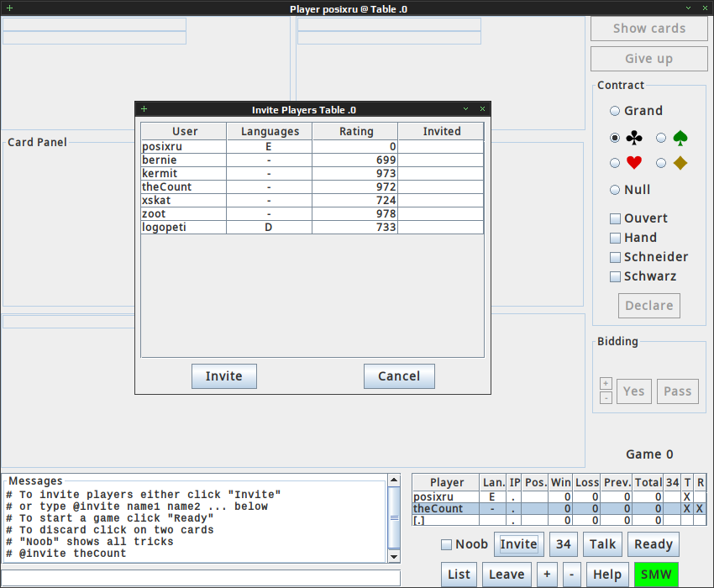Screen dimensions: 714x588
Task: Click the plus button next to Leave
Action: (x=547, y=575)
